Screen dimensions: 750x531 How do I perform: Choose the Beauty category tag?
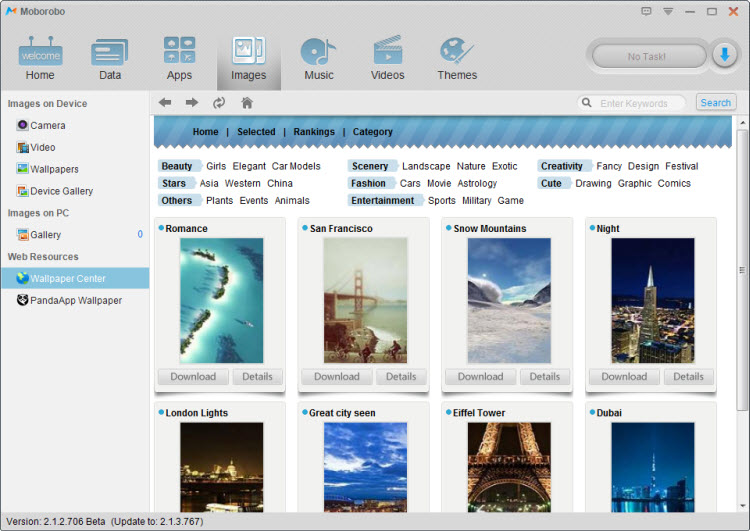[x=178, y=166]
